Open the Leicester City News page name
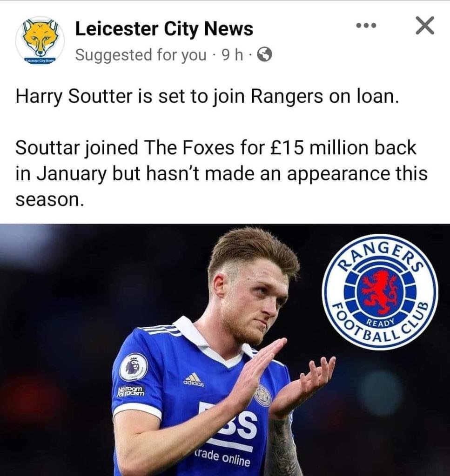This screenshot has height=476, width=450. (164, 29)
